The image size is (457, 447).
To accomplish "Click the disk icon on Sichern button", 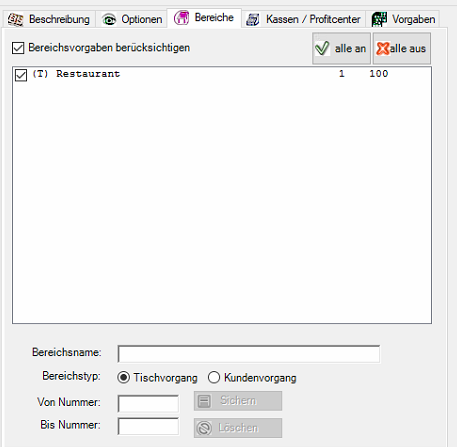I will click(x=204, y=401).
